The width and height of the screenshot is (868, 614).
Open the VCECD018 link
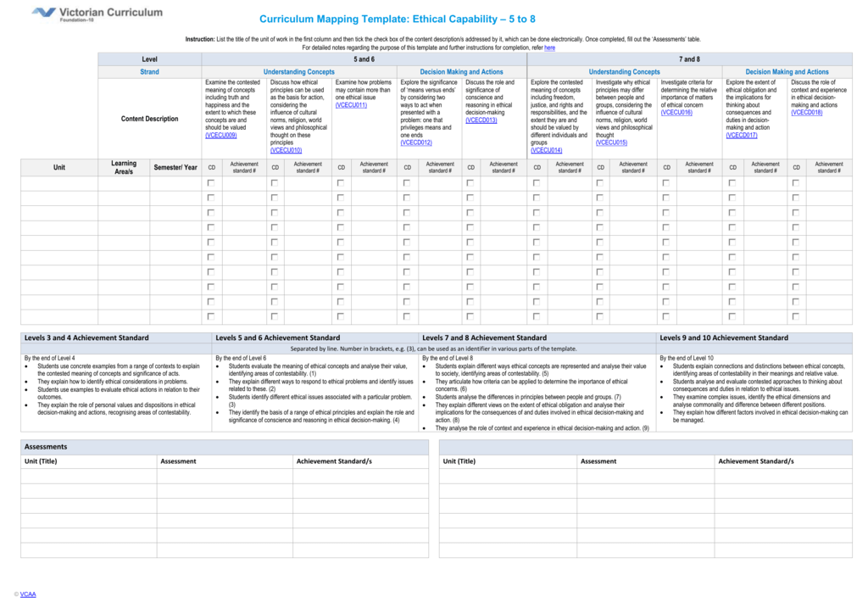coord(807,113)
